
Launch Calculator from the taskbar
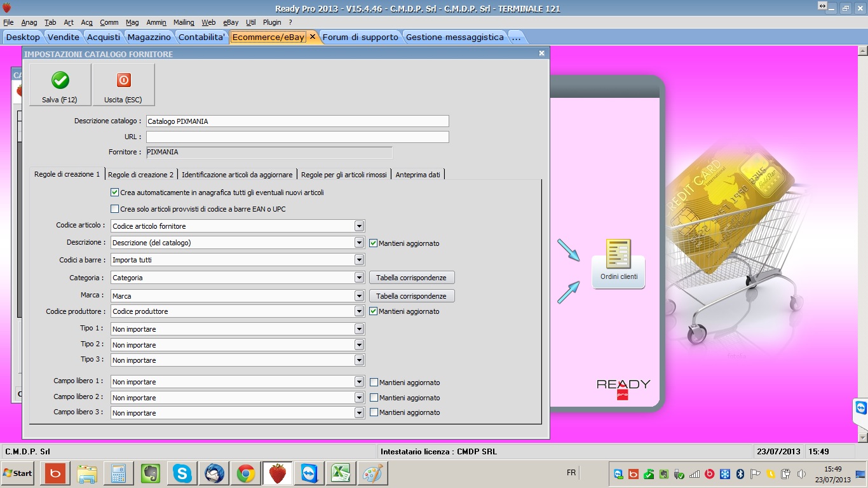click(x=119, y=473)
